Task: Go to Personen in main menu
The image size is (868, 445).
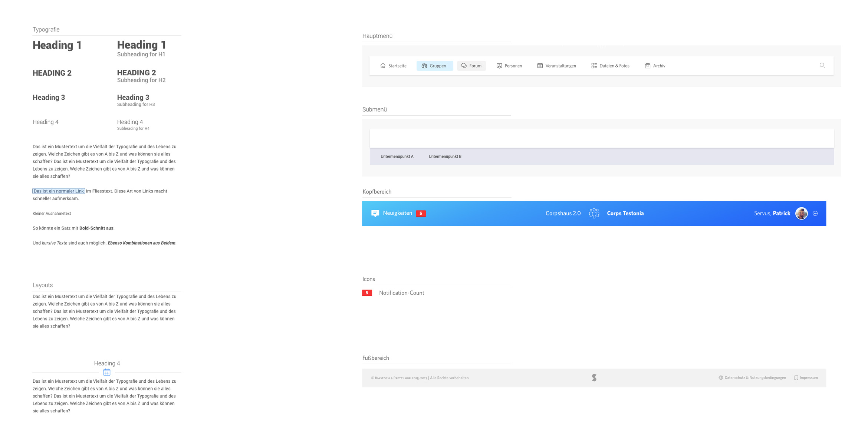Action: [509, 66]
